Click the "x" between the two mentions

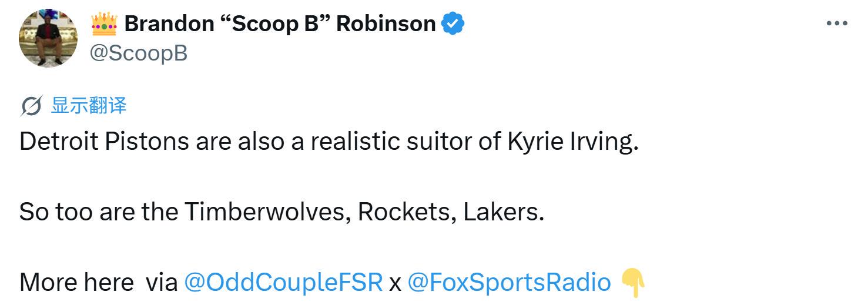[x=395, y=284]
